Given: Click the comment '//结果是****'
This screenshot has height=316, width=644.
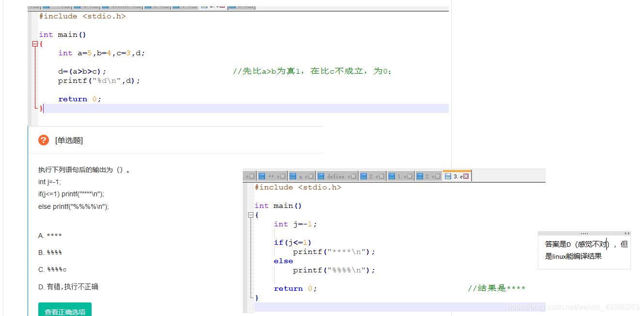Looking at the screenshot, I should coord(497,288).
